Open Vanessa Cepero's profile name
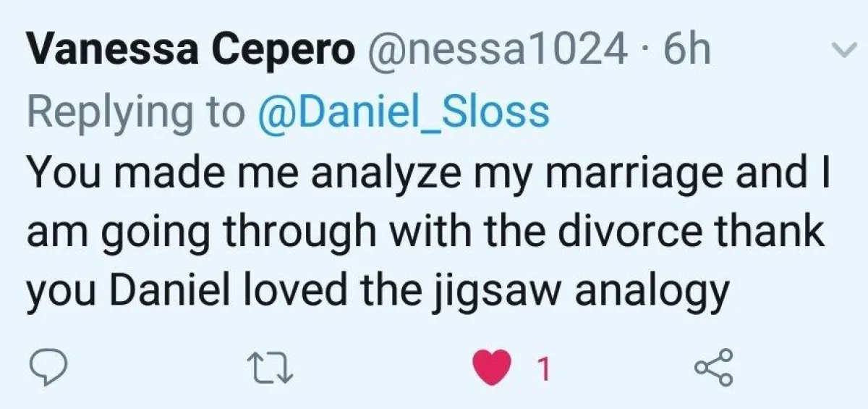This screenshot has width=868, height=409. pyautogui.click(x=191, y=51)
